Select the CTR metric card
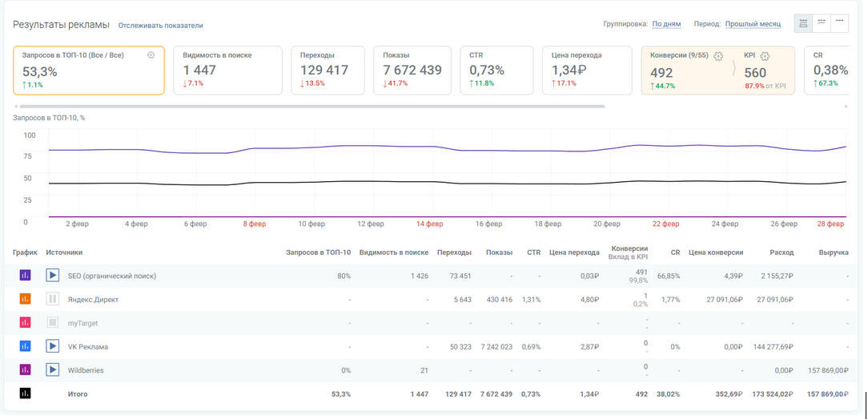Image resolution: width=868 pixels, height=420 pixels. 496,71
